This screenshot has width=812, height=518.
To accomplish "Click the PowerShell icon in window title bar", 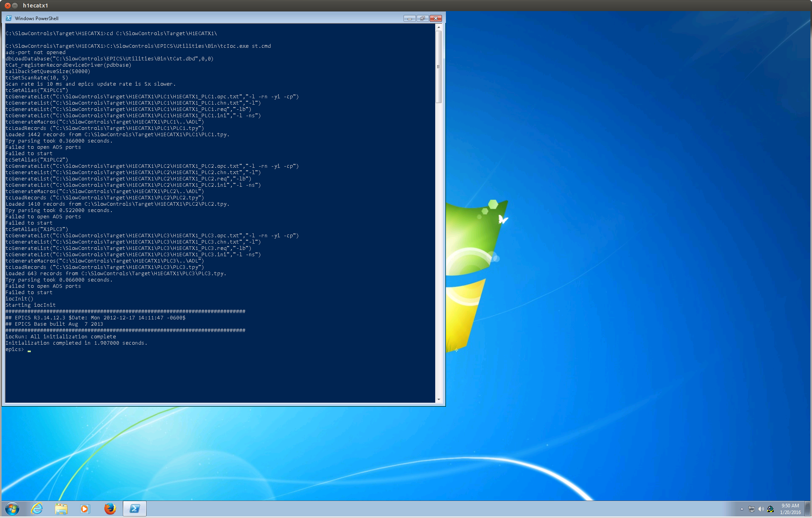I will pyautogui.click(x=9, y=18).
